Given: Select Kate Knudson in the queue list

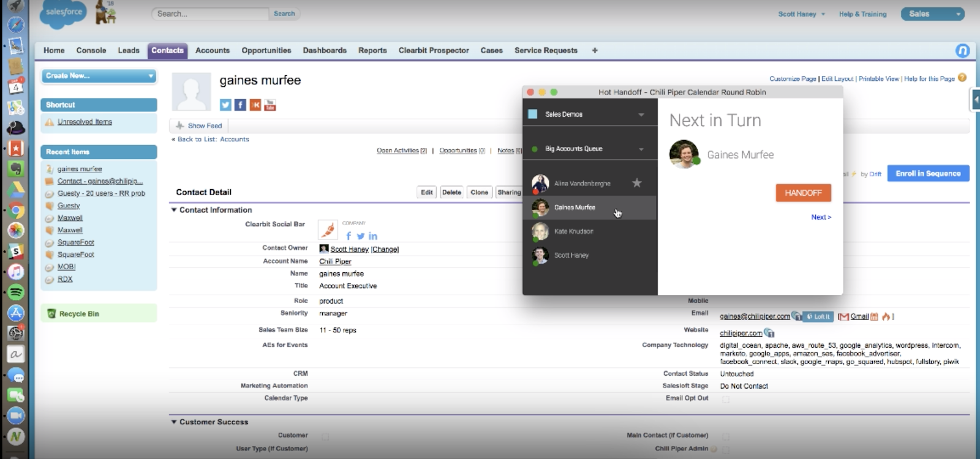Looking at the screenshot, I should pyautogui.click(x=589, y=231).
